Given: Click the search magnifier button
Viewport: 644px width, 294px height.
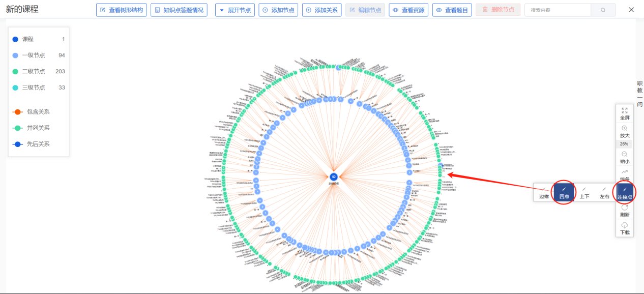Looking at the screenshot, I should coord(603,10).
